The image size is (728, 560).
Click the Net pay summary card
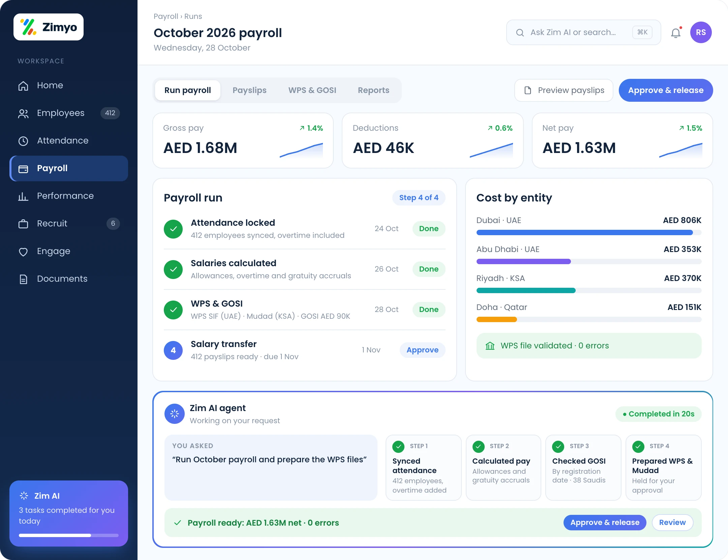[622, 141]
